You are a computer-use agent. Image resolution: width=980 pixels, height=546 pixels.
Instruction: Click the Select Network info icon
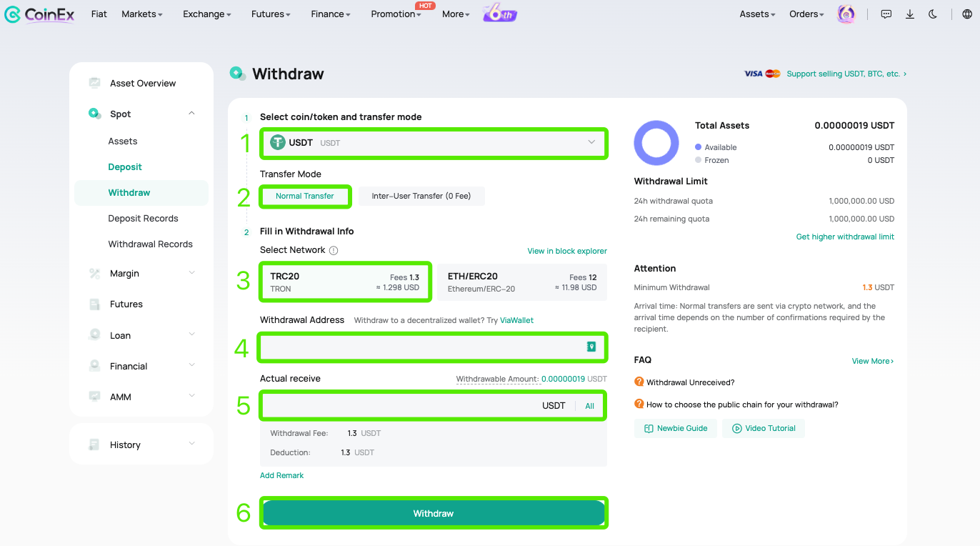click(334, 251)
